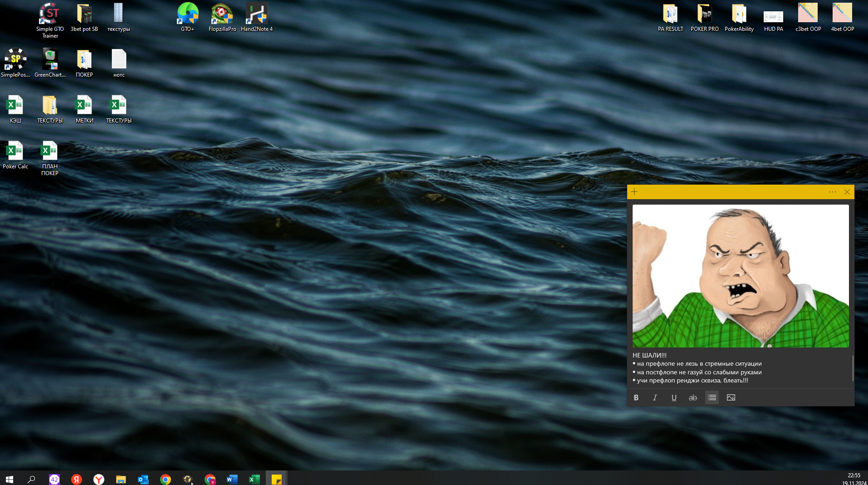The height and width of the screenshot is (485, 868).
Task: Open the ТЕКСТУРЫ folder icon
Action: [x=50, y=109]
